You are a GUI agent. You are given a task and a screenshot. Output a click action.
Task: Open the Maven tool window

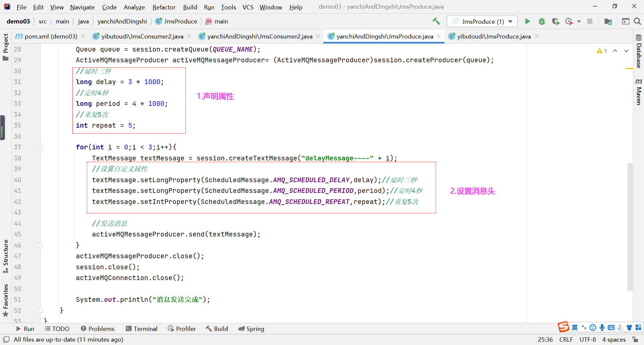pyautogui.click(x=639, y=92)
